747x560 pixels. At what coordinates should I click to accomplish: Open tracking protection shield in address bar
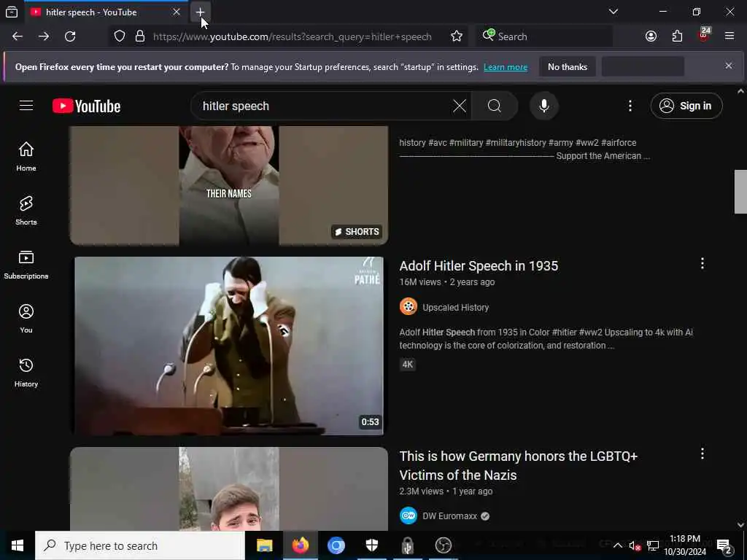coord(120,36)
